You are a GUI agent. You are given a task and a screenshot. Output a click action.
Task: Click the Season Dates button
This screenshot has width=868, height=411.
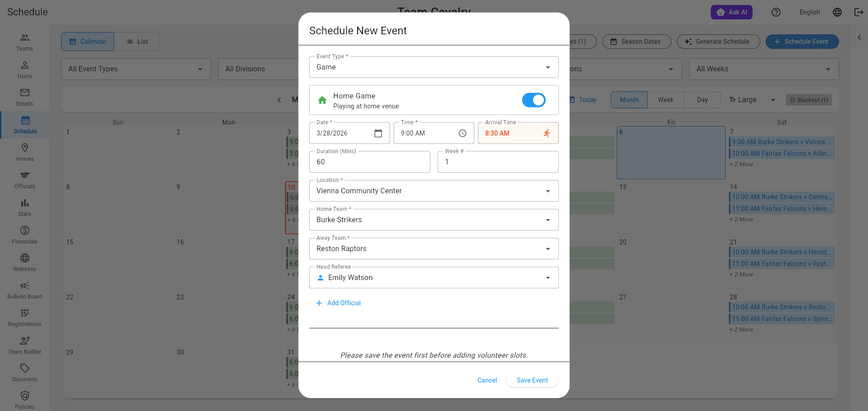tap(637, 42)
